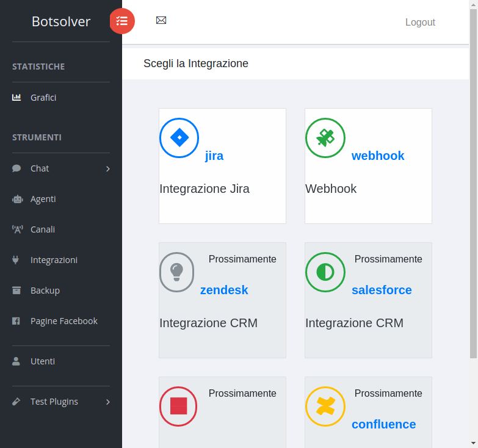Expand the Test Plugins submenu chevron
Image resolution: width=478 pixels, height=448 pixels.
(x=107, y=402)
